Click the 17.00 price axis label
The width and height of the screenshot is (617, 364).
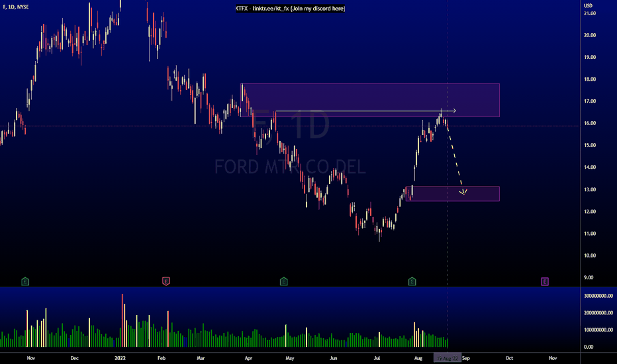click(x=590, y=101)
